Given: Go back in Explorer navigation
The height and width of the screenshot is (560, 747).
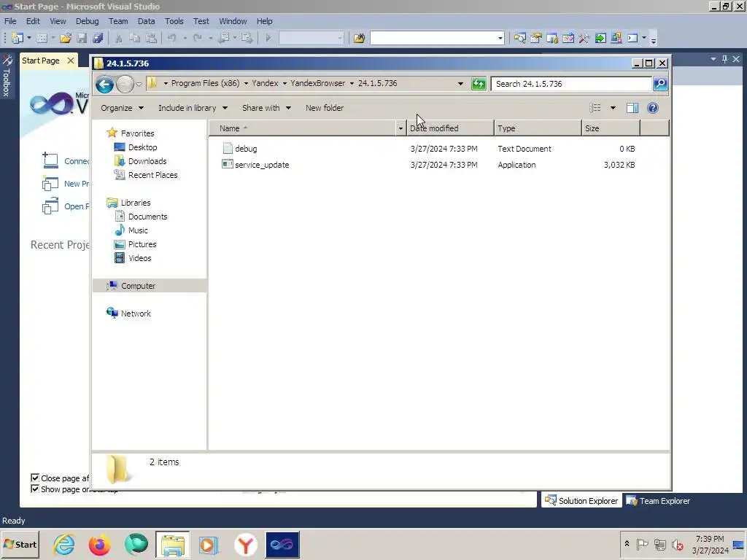Looking at the screenshot, I should point(104,85).
